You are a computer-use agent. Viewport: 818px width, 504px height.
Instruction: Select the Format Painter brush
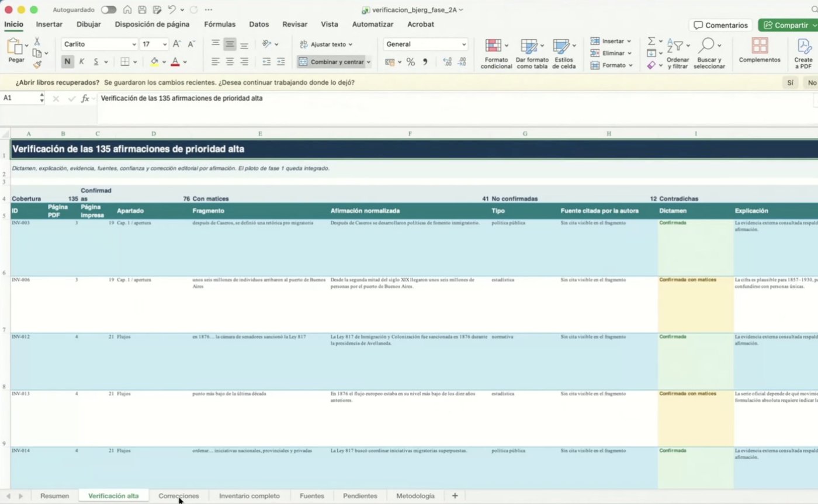point(37,65)
